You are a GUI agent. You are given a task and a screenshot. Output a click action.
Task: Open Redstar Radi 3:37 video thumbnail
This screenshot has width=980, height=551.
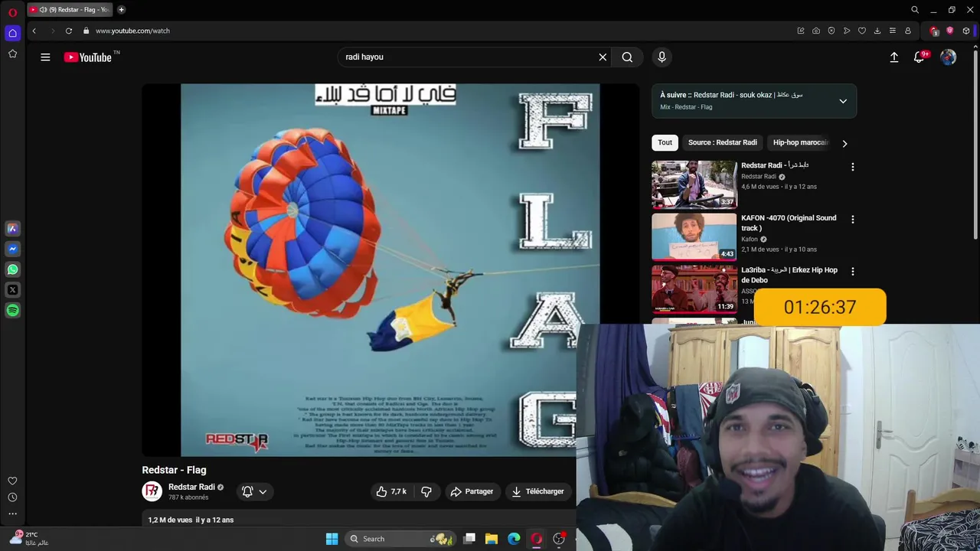point(694,184)
